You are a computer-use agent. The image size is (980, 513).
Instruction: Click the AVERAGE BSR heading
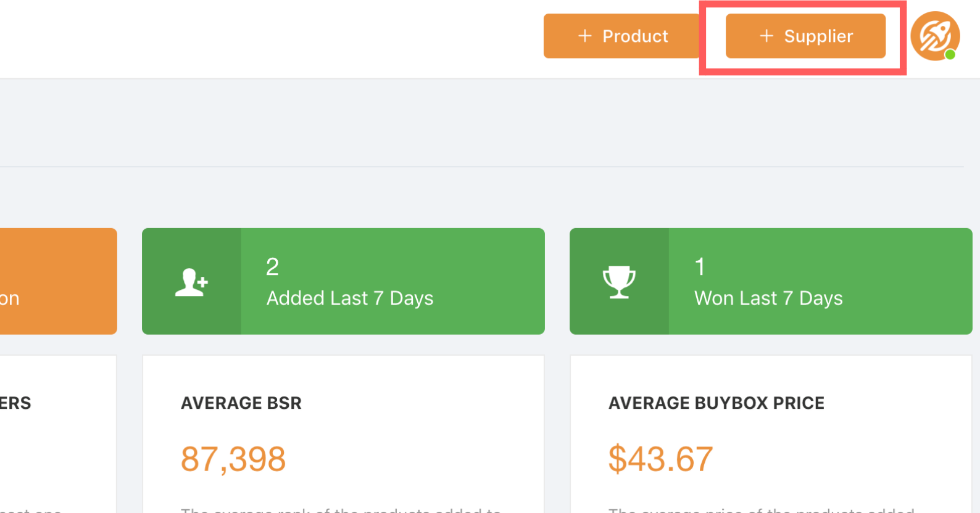click(x=241, y=403)
